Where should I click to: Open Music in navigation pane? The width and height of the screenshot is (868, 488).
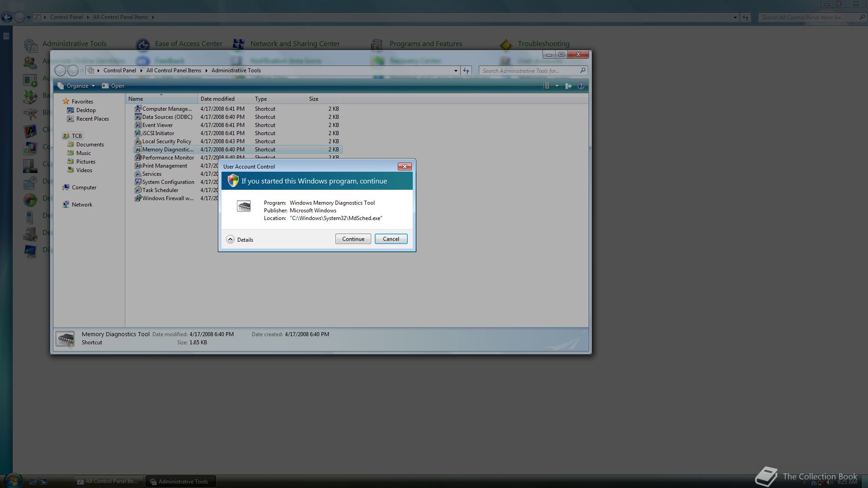[79, 153]
